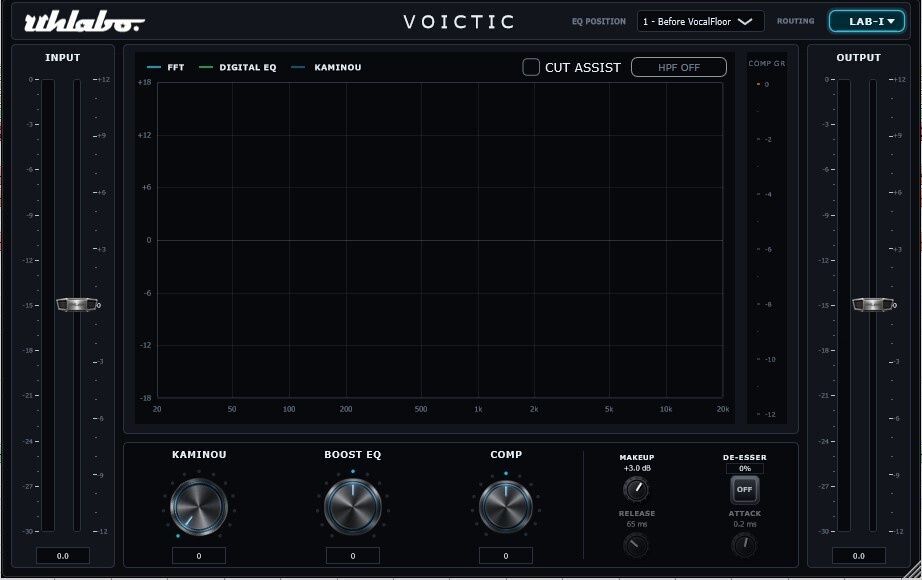
Task: Click the MAKEUP gain knob
Action: coord(636,489)
